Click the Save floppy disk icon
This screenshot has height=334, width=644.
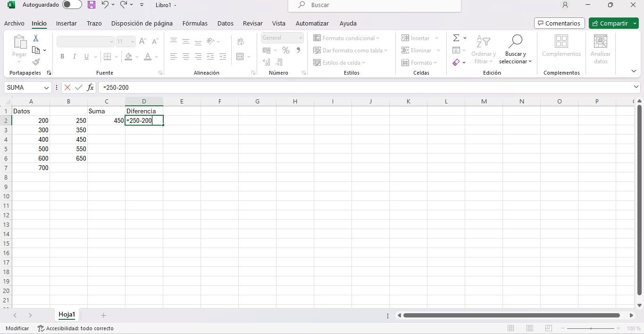pyautogui.click(x=92, y=5)
